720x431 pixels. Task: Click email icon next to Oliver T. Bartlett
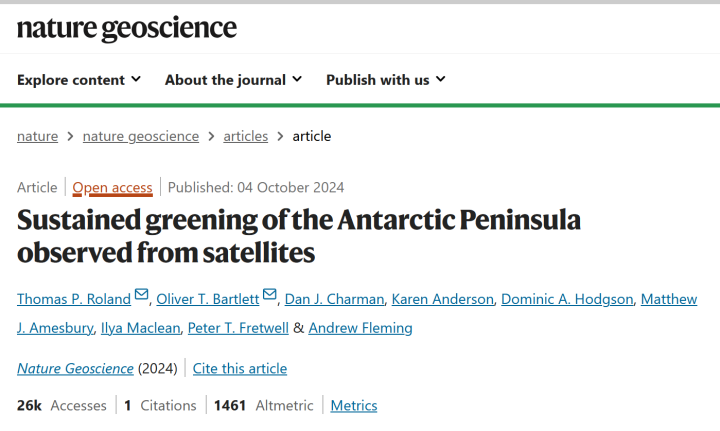pyautogui.click(x=270, y=296)
